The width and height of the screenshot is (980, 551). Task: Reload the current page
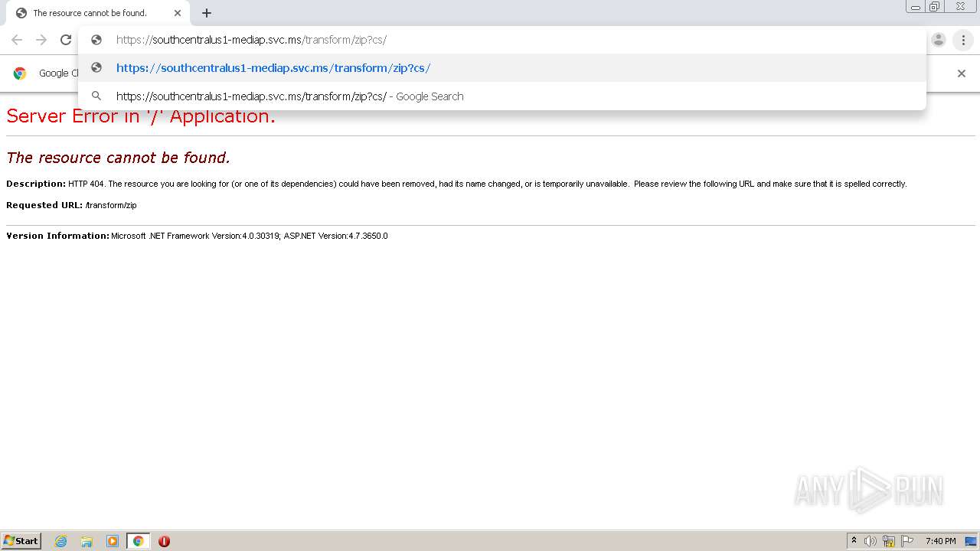[x=66, y=40]
